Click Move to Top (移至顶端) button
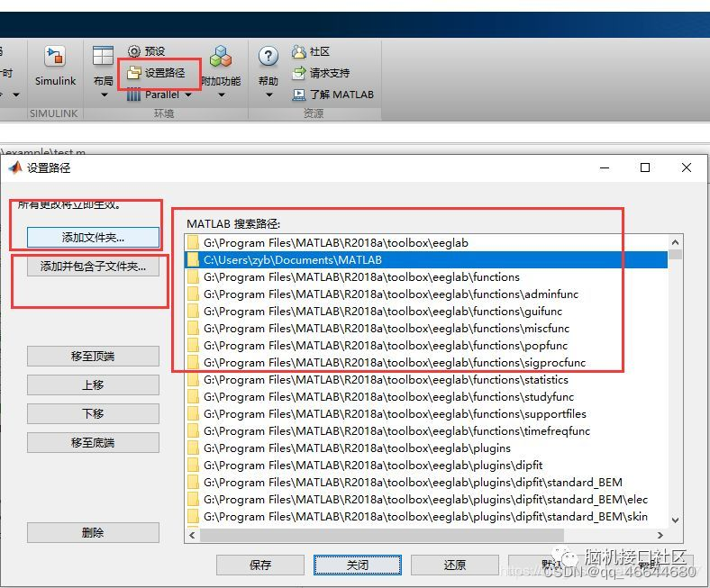Image resolution: width=710 pixels, height=588 pixels. click(x=93, y=357)
